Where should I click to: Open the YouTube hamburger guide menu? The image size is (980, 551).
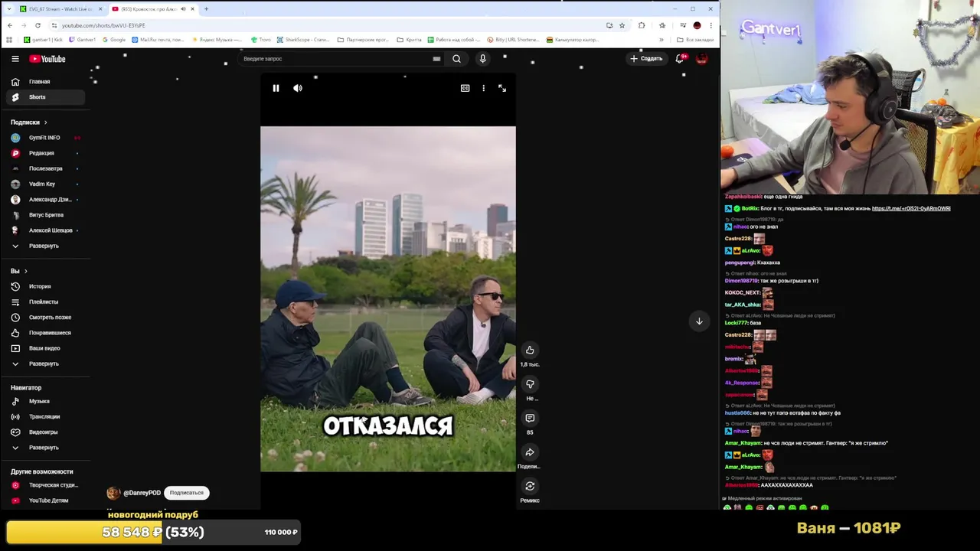15,59
